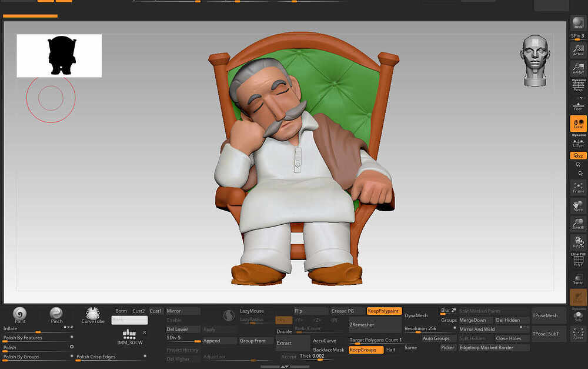This screenshot has width=588, height=369.
Task: Click the Xpose icon
Action: pos(578,333)
